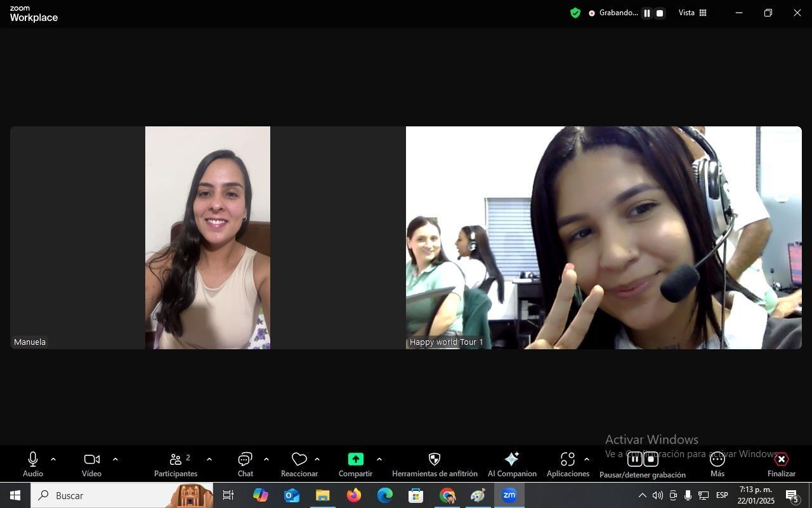Open the Paint app on the taskbar

coord(478,495)
